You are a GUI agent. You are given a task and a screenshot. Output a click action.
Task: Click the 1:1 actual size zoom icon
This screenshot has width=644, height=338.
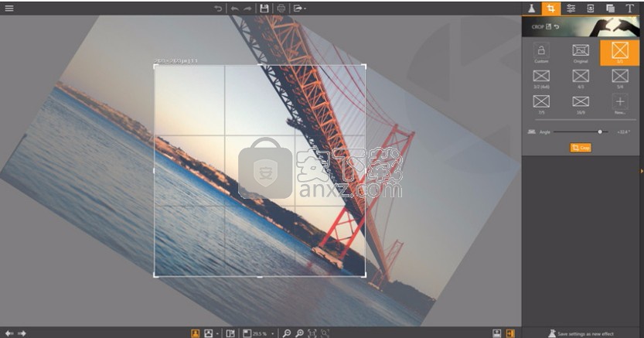click(312, 333)
